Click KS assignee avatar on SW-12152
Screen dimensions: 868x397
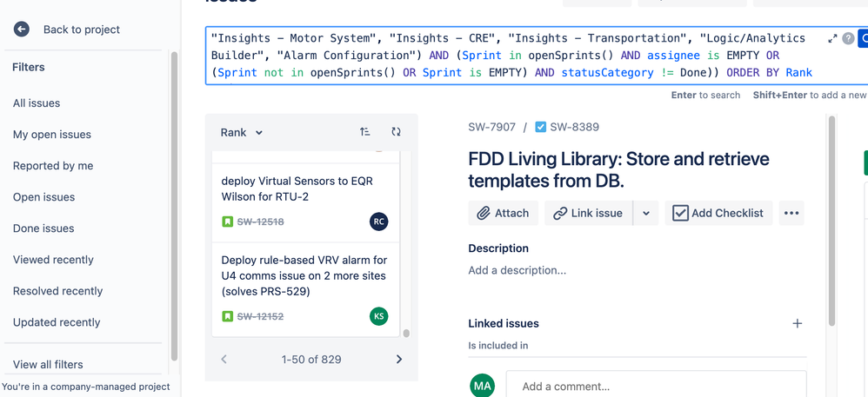[378, 316]
